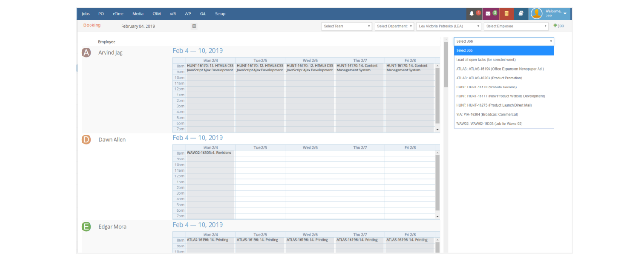644x262 pixels.
Task: Click scroll-down arrow in Dawn Allen's calendar
Action: pos(437,216)
